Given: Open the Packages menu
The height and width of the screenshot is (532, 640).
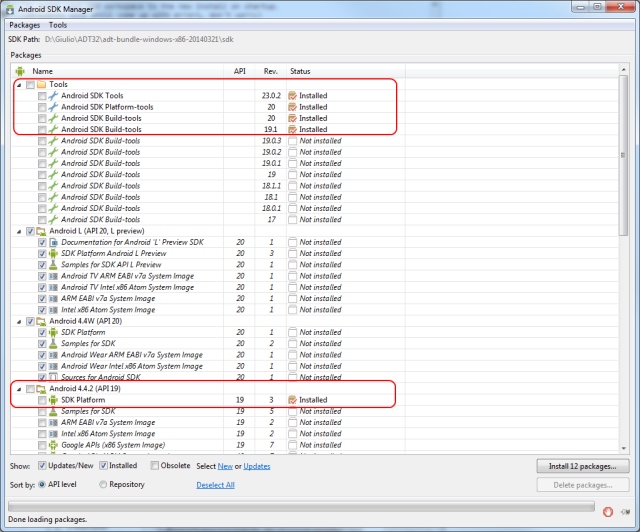Looking at the screenshot, I should (x=24, y=25).
